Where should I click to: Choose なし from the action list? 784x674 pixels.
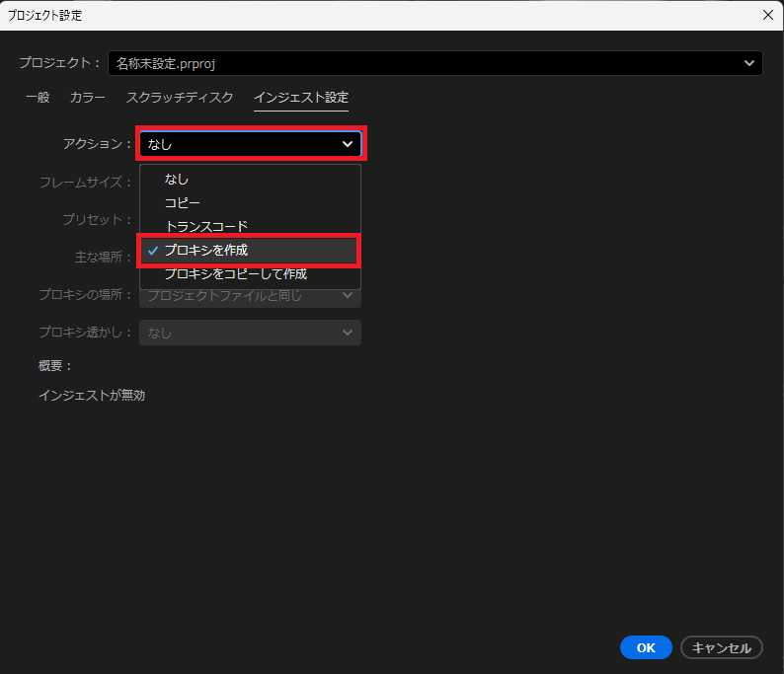[x=177, y=179]
